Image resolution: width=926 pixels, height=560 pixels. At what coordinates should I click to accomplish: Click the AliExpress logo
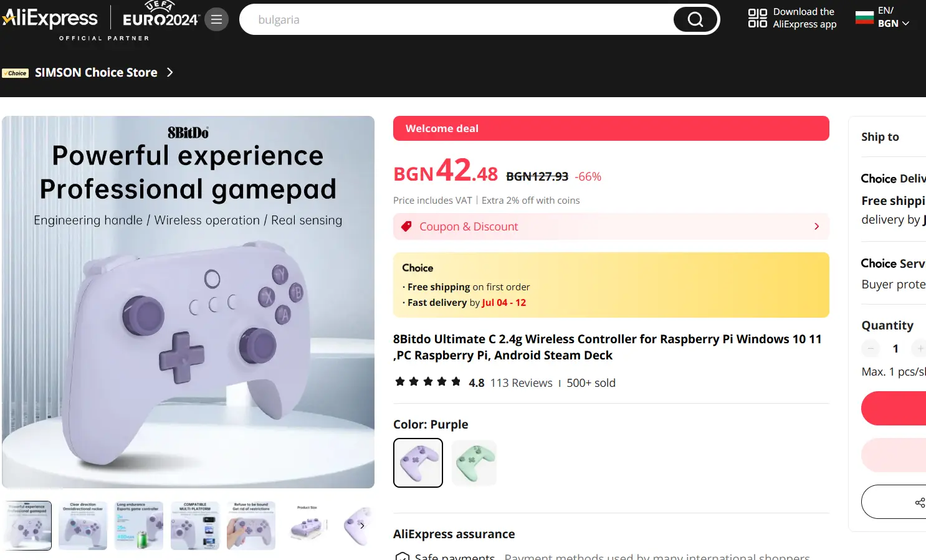tap(50, 19)
